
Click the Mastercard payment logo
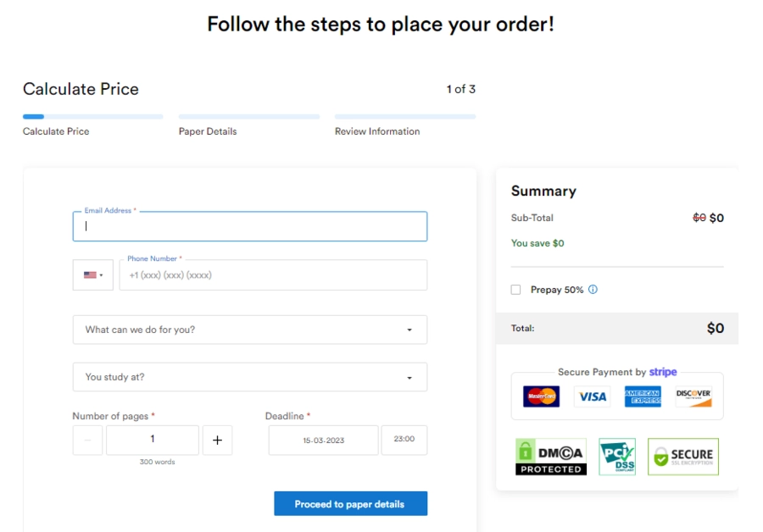coord(541,396)
